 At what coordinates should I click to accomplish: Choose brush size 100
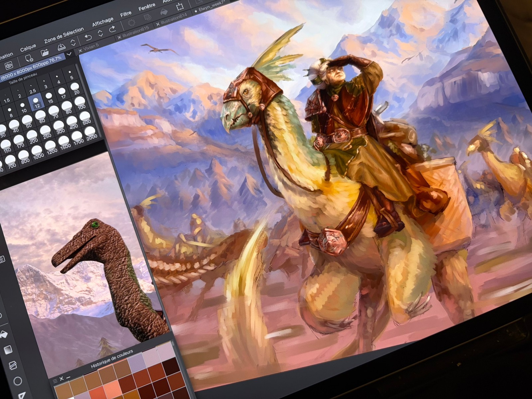(x=80, y=103)
